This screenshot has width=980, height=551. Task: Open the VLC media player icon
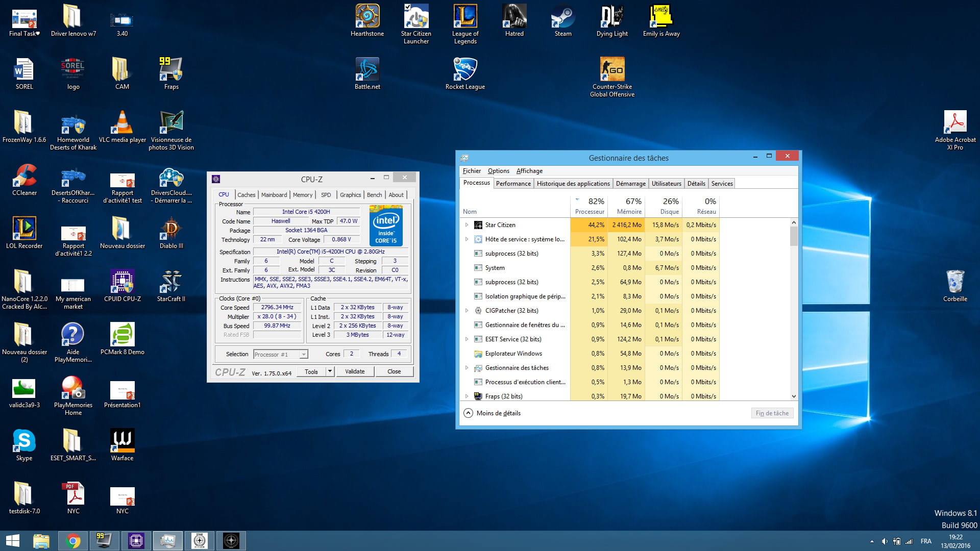click(122, 123)
